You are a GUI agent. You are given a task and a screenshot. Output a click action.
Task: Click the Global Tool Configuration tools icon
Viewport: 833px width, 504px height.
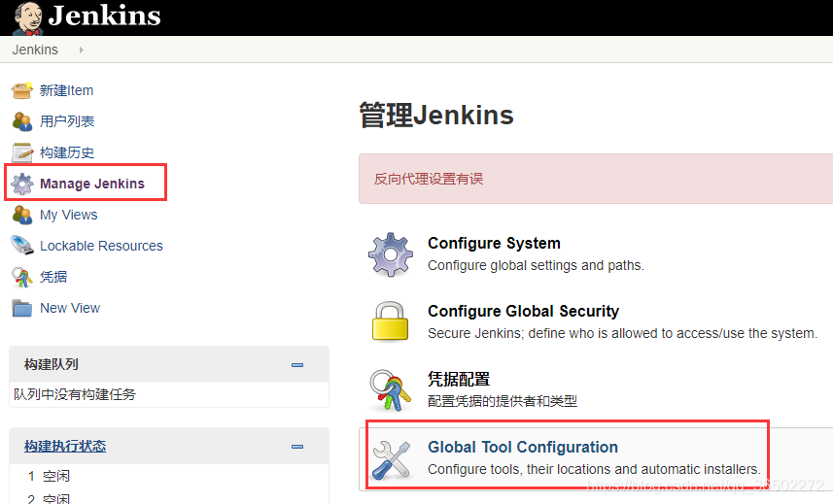392,459
